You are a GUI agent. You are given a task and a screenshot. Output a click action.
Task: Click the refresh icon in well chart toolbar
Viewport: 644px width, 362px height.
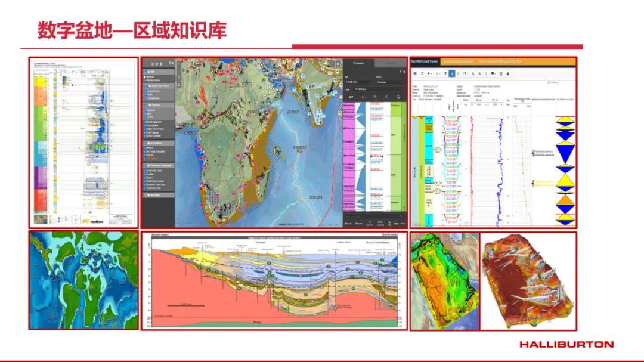coord(422,73)
